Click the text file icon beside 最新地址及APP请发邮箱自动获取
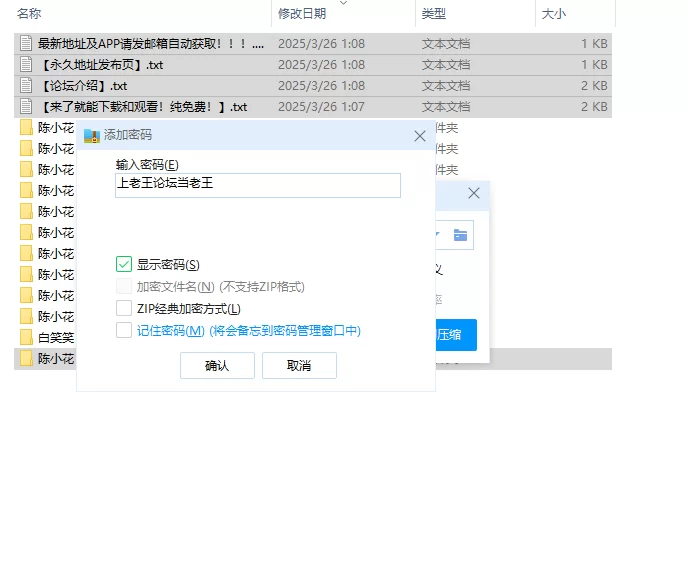The height and width of the screenshot is (568, 689). (x=26, y=43)
